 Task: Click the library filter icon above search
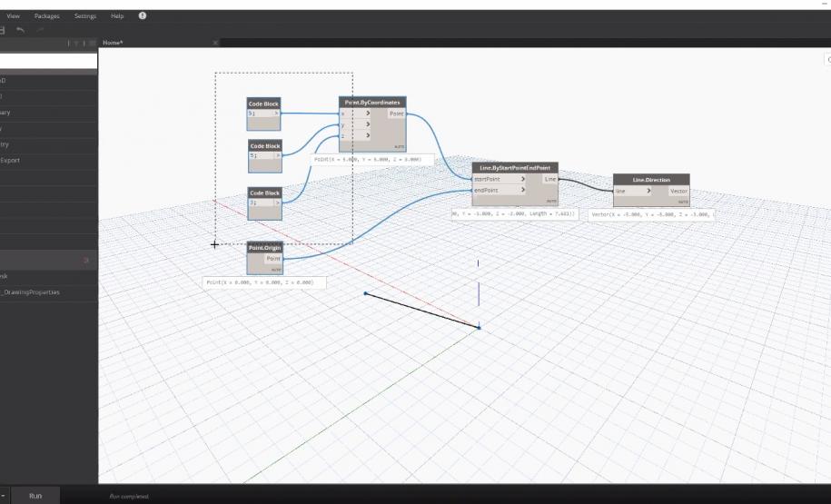coord(77,43)
